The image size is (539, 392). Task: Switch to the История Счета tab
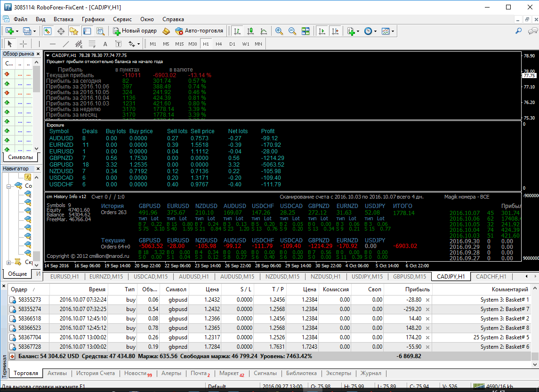(x=96, y=373)
